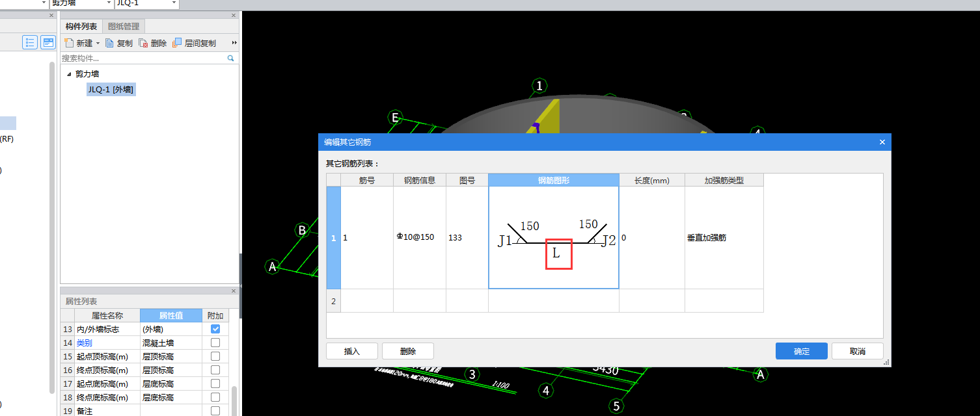This screenshot has height=416, width=980.
Task: Click the 混凝土墙 property value
Action: [x=171, y=343]
